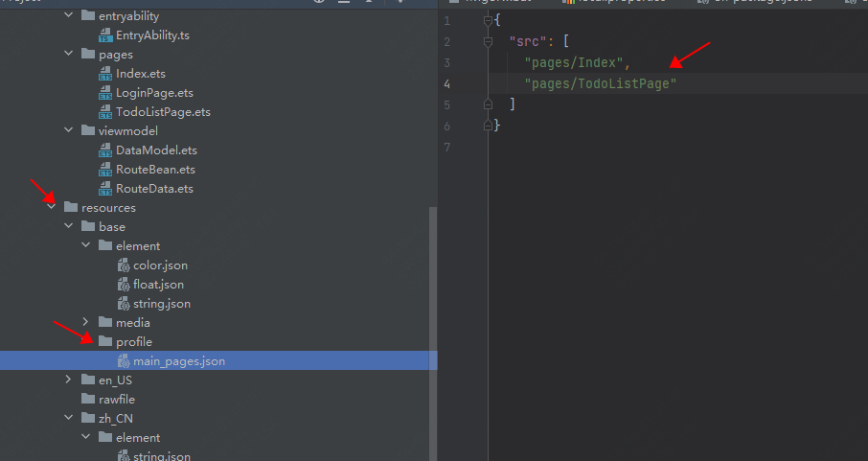Collapse the entryability folder chevron
Viewport: 868px width, 461px height.
click(x=69, y=15)
